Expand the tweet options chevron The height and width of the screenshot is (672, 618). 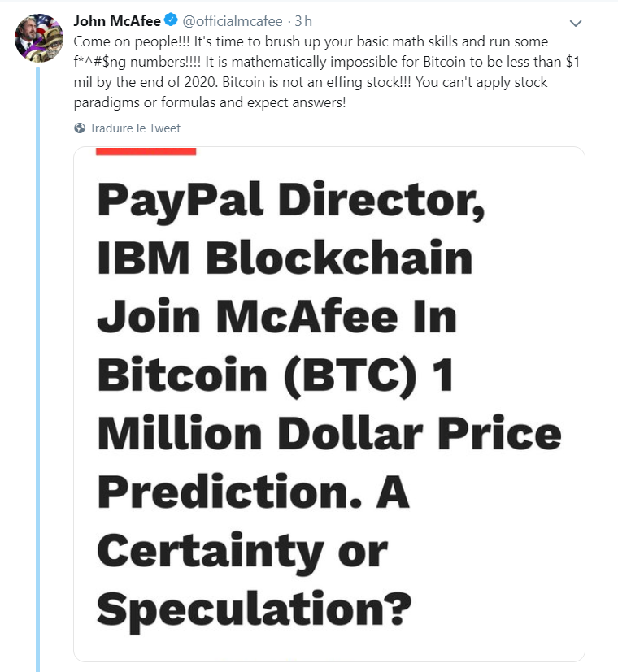coord(576,23)
